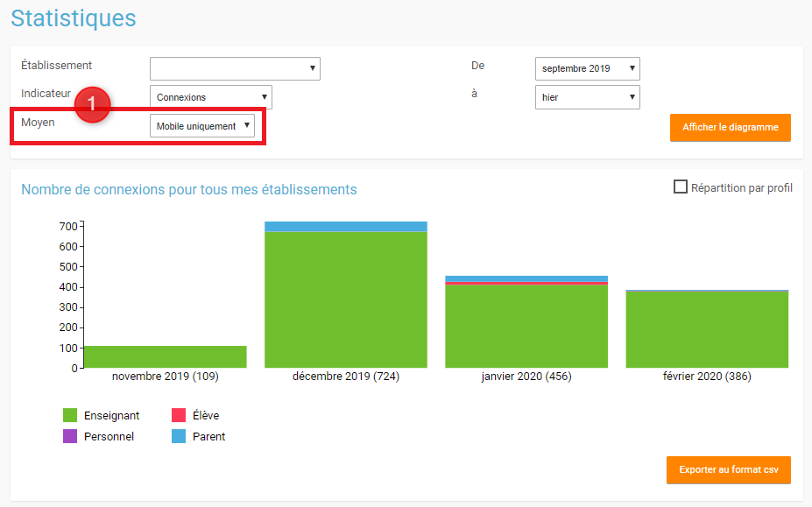
Task: Select the février 2020 bar
Action: (707, 329)
